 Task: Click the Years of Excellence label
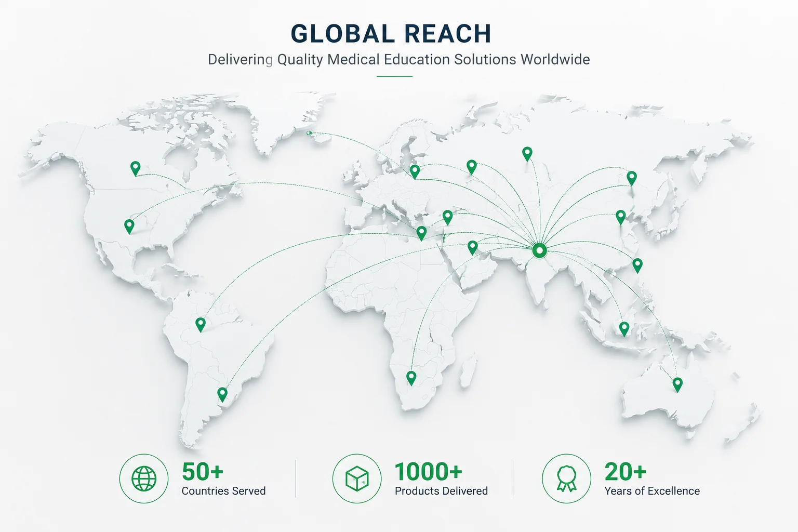(x=652, y=491)
